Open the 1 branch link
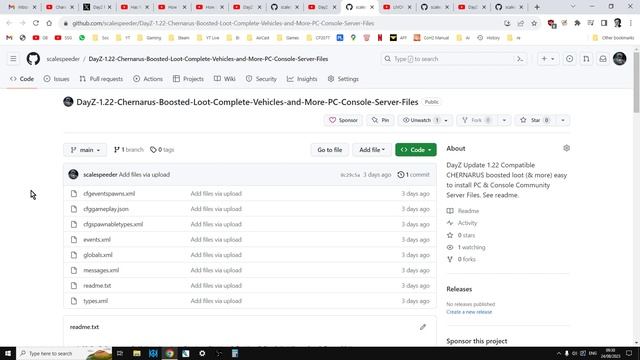 coord(129,150)
